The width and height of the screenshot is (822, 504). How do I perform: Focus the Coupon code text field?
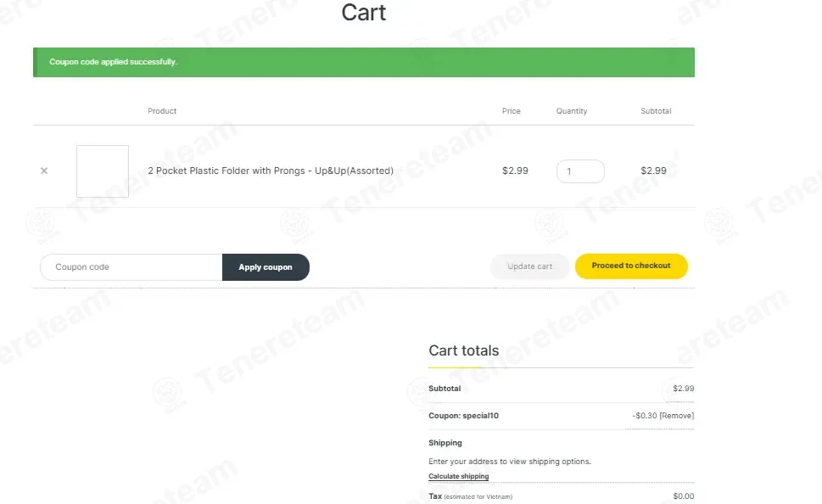coord(131,267)
